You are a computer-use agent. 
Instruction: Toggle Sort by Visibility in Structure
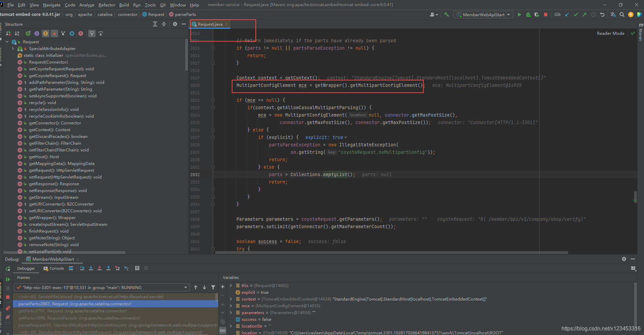8,33
